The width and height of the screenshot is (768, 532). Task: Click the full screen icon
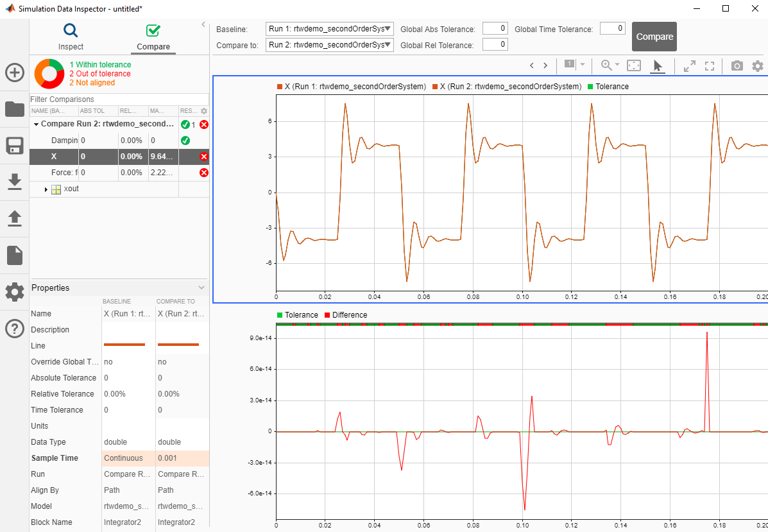click(x=710, y=66)
